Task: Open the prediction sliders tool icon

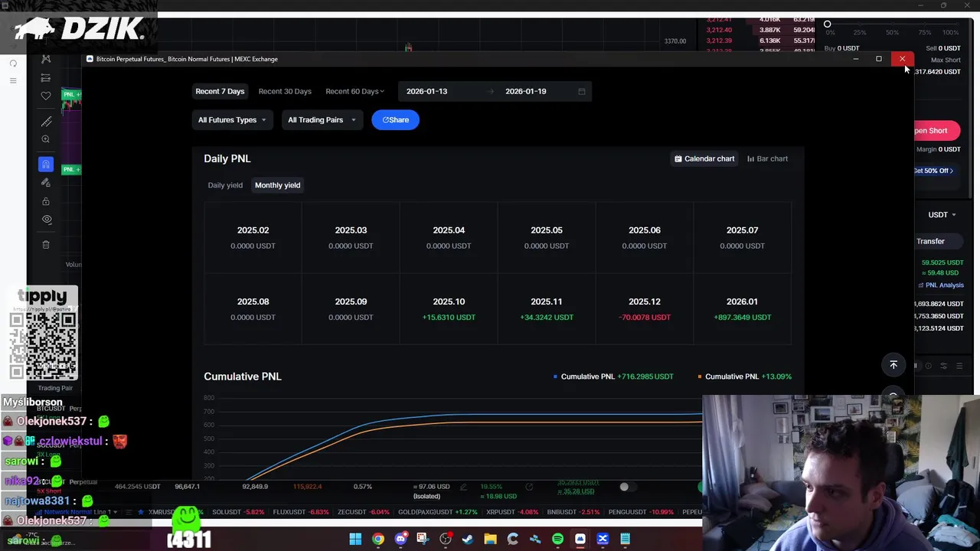Action: (46, 77)
